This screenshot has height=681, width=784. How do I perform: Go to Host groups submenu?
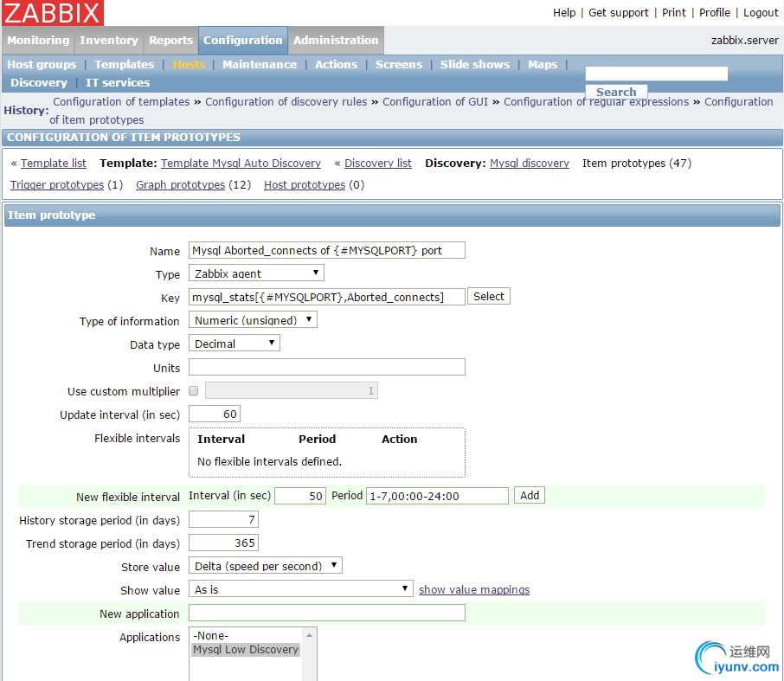pyautogui.click(x=42, y=65)
